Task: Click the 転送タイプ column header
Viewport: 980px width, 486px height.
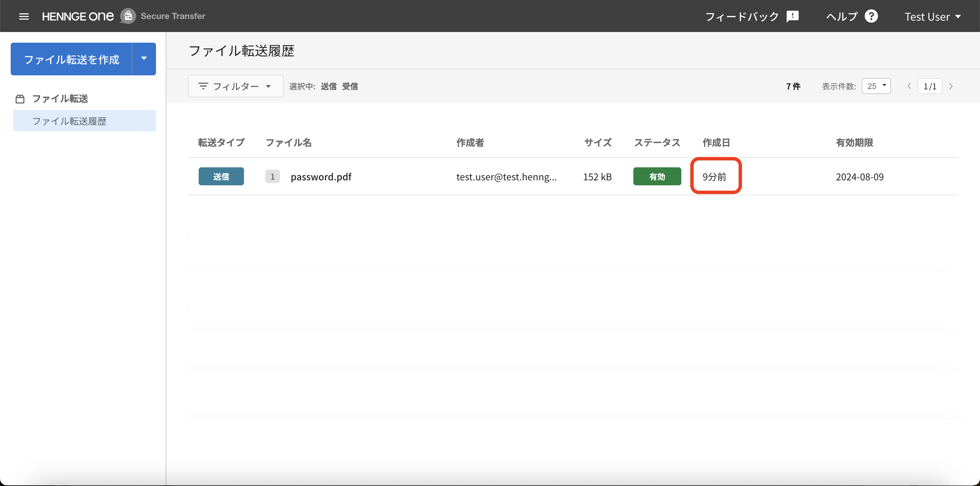Action: (221, 142)
